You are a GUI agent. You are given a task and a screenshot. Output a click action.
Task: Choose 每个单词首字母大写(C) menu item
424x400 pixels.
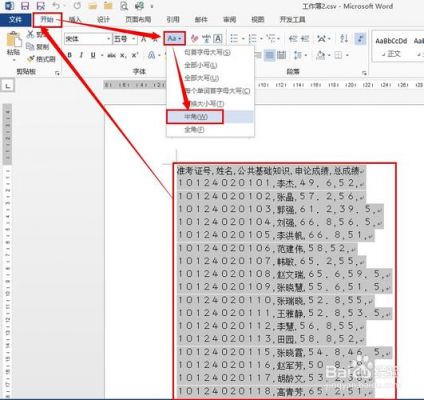pyautogui.click(x=210, y=91)
